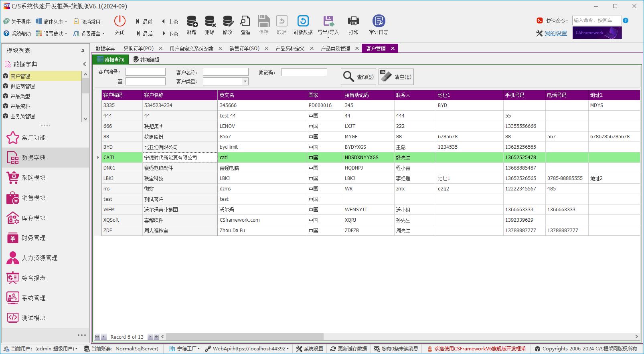Viewport: 644px width, 354px height.
Task: Click the 删除 delete record icon
Action: click(210, 21)
